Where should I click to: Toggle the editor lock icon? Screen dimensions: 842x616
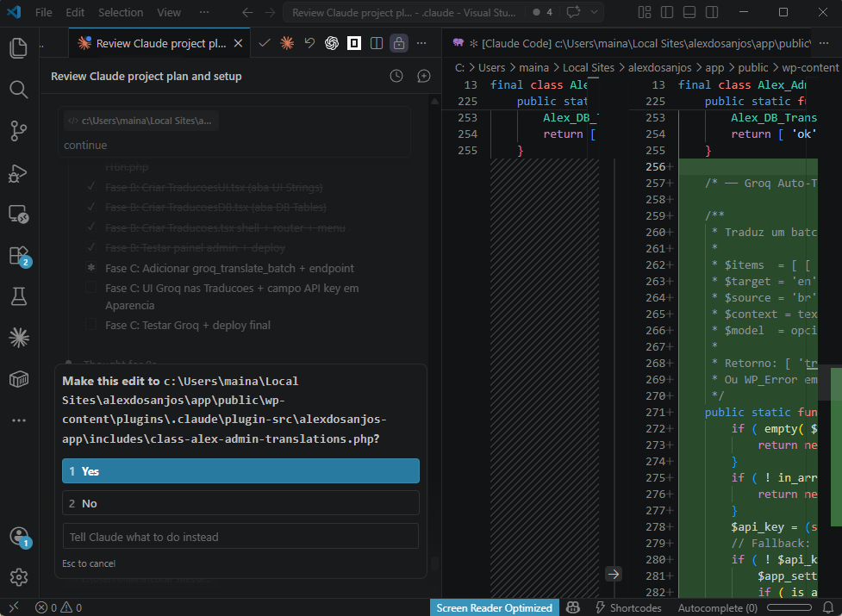click(398, 42)
